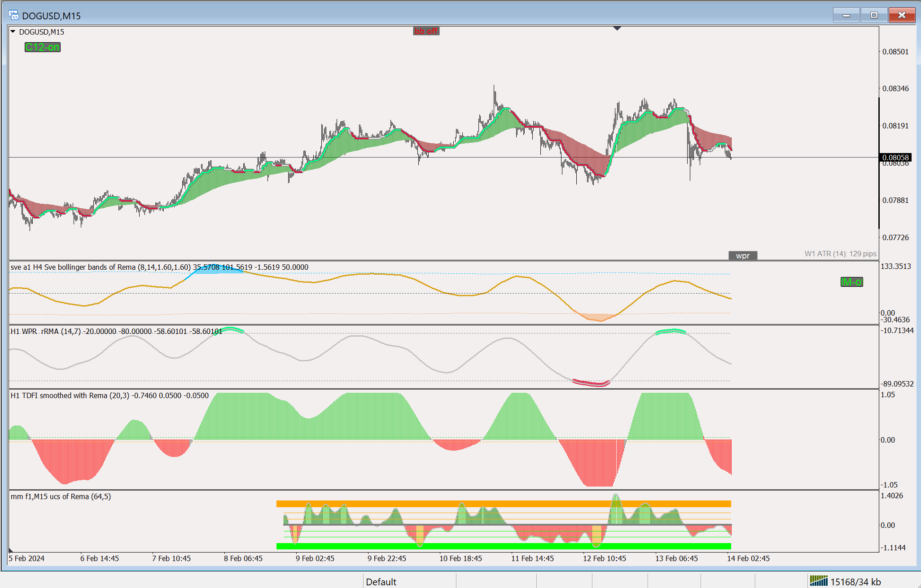Click the 15168/34 kb traffic status
The width and height of the screenshot is (921, 588).
pyautogui.click(x=855, y=582)
